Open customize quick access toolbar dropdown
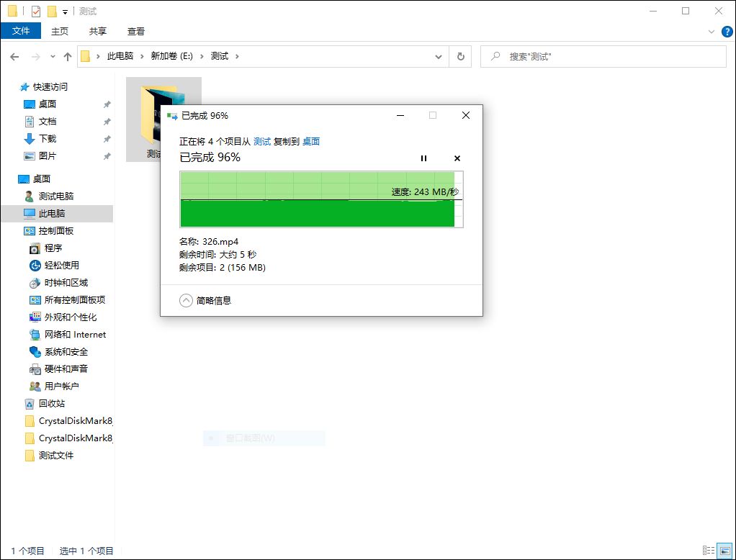 (66, 12)
